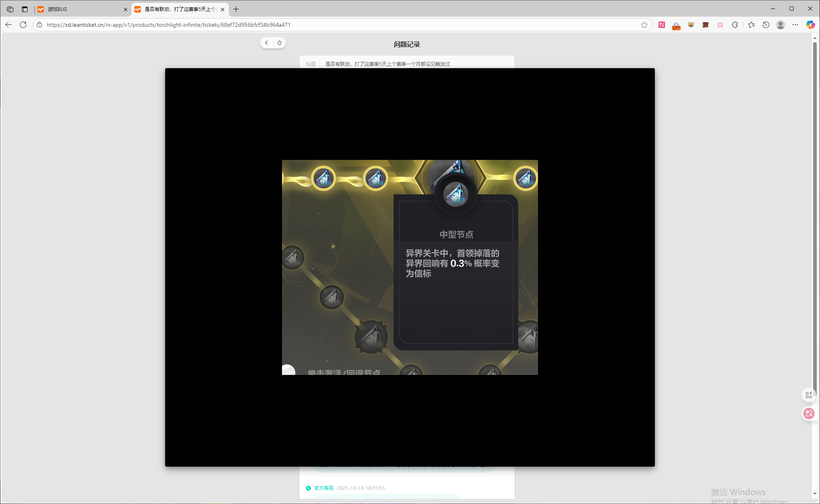The height and width of the screenshot is (504, 820).
Task: Open the browser profile menu
Action: coord(781,25)
